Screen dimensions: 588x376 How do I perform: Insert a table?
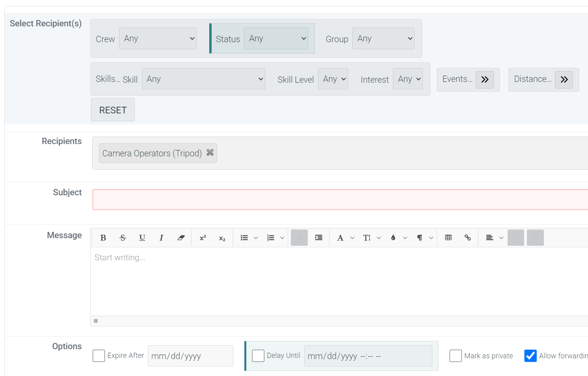[448, 238]
